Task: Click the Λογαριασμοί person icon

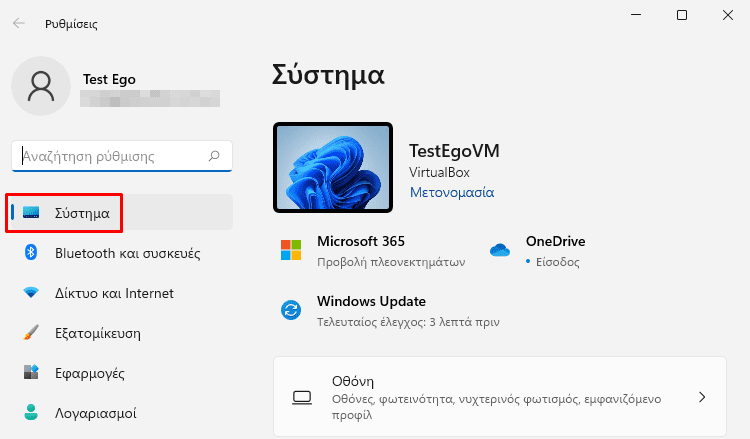Action: pos(31,412)
